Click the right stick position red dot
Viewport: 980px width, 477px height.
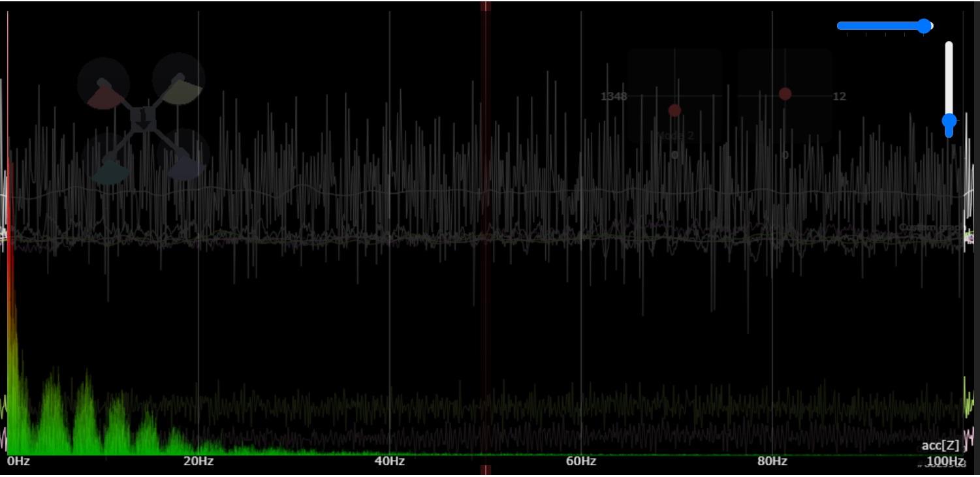point(785,94)
